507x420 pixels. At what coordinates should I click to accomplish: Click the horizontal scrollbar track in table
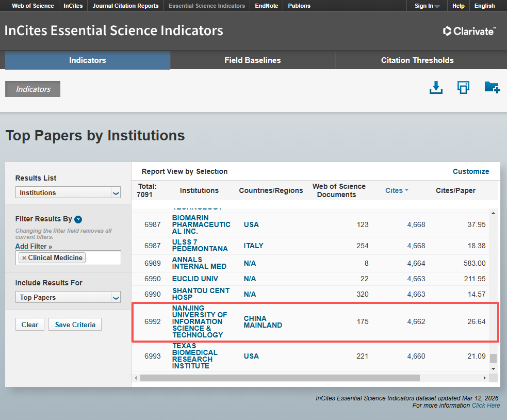click(x=449, y=378)
